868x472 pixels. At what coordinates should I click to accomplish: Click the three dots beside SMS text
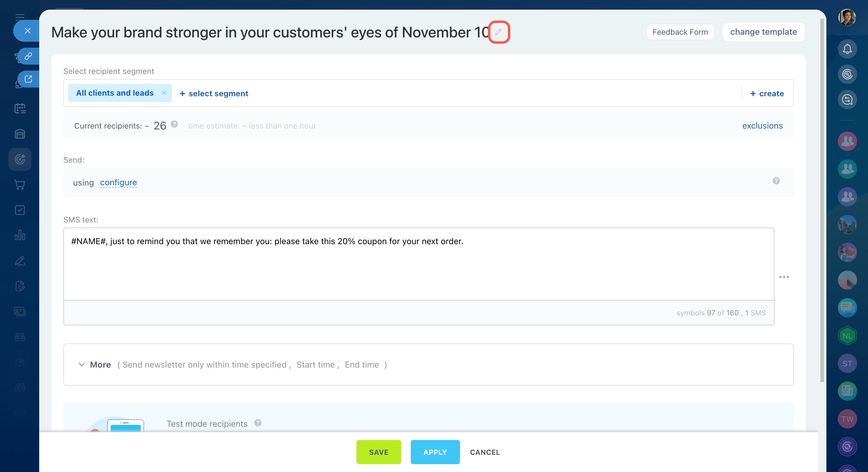pos(784,277)
